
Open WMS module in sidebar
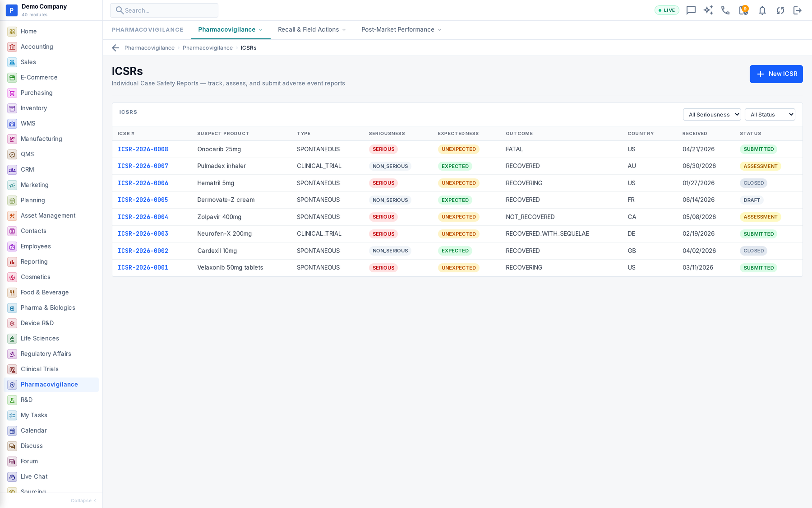pos(51,123)
